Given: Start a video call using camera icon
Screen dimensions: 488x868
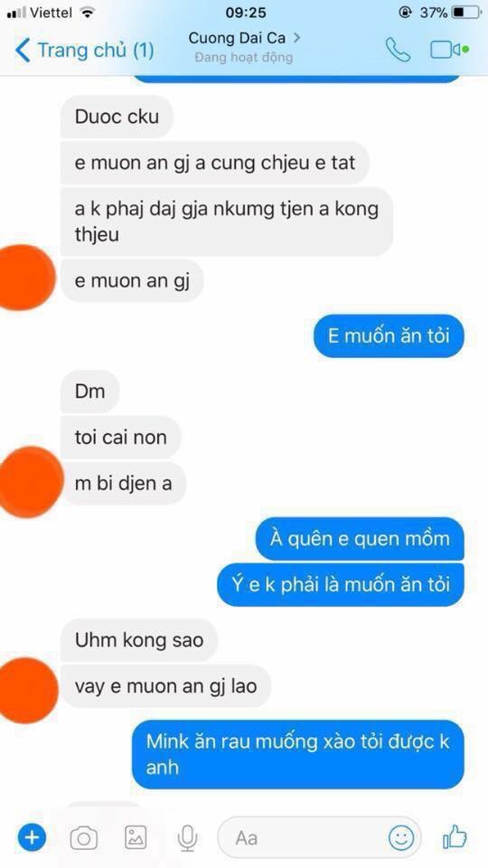Looking at the screenshot, I should 449,51.
